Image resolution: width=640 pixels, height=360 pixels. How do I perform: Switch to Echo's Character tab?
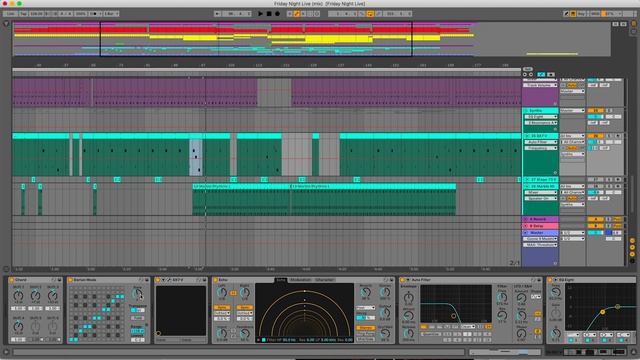point(325,280)
